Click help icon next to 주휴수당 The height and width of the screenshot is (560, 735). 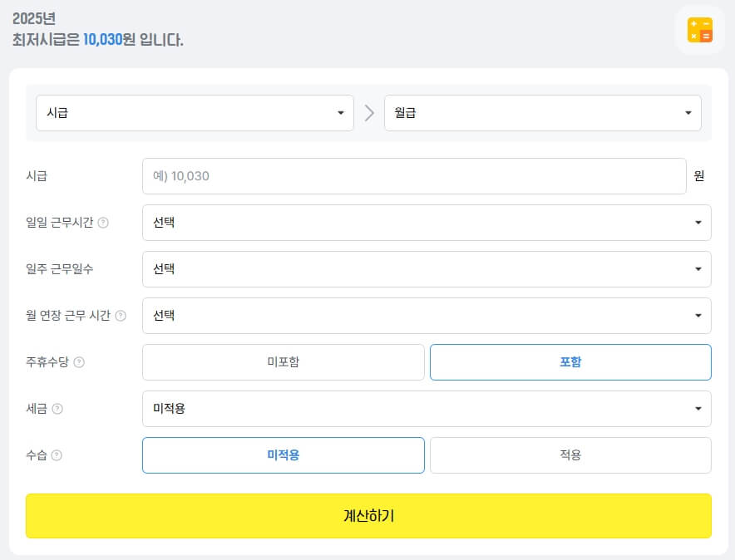click(x=79, y=362)
